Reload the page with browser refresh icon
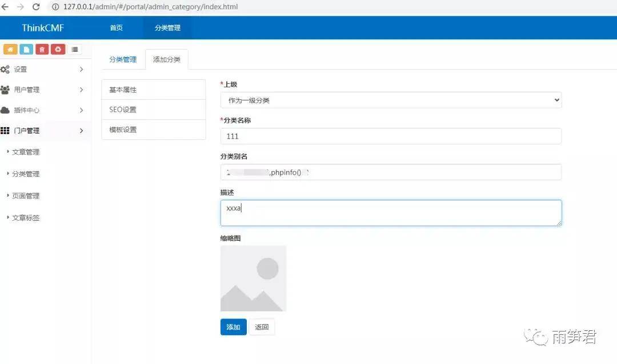Screen dimensions: 617x364 [x=36, y=7]
